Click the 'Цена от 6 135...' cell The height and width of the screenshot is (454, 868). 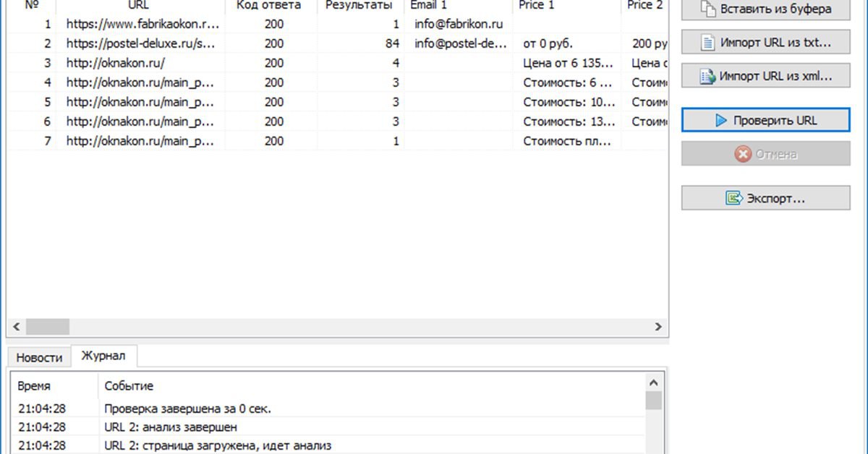click(x=567, y=63)
